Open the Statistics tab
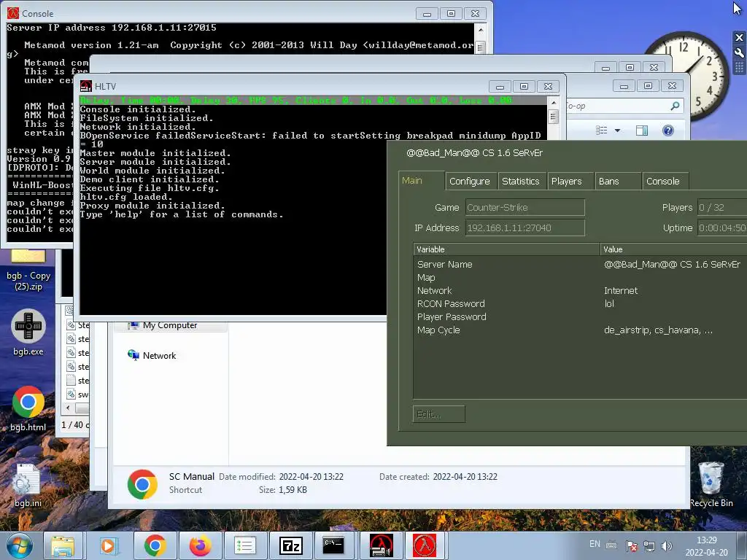747x560 pixels. pyautogui.click(x=520, y=181)
